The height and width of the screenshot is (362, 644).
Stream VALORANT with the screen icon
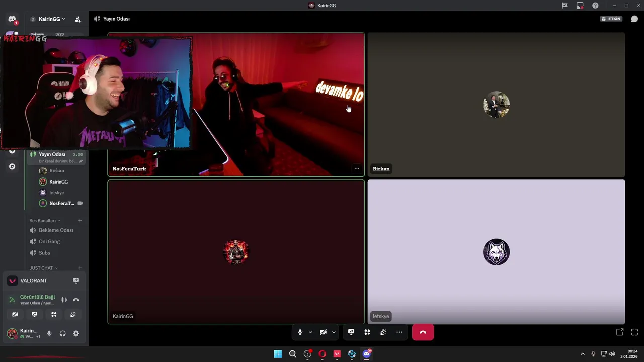pos(76,281)
